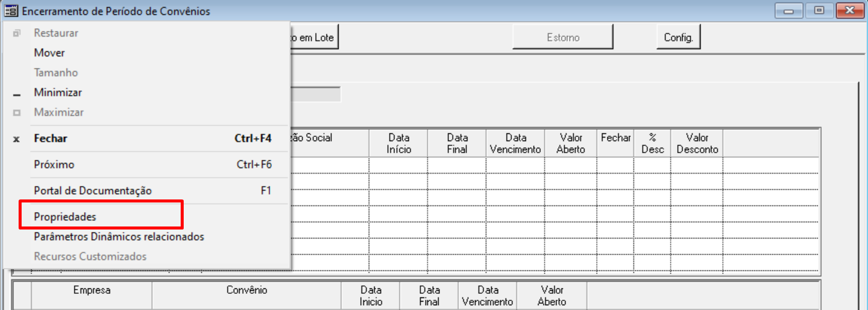This screenshot has height=310, width=868.
Task: Click the Valor Aberto header in lower grid
Action: (552, 296)
